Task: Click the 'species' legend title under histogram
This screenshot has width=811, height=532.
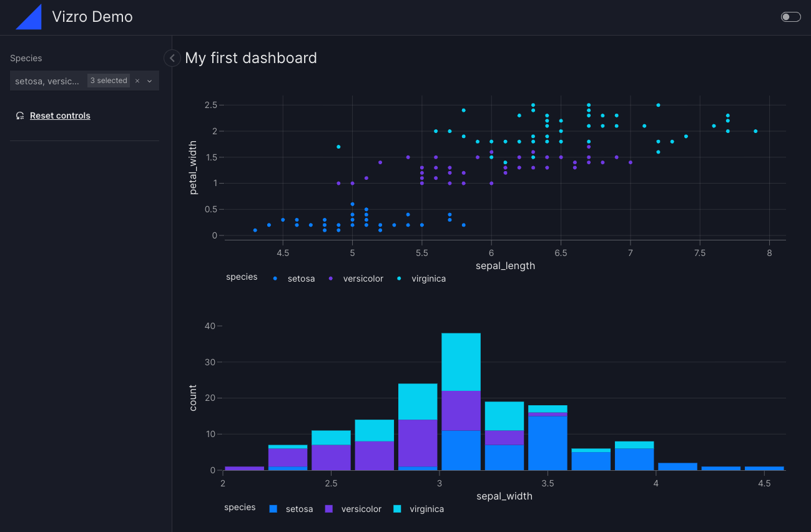Action: click(x=240, y=508)
